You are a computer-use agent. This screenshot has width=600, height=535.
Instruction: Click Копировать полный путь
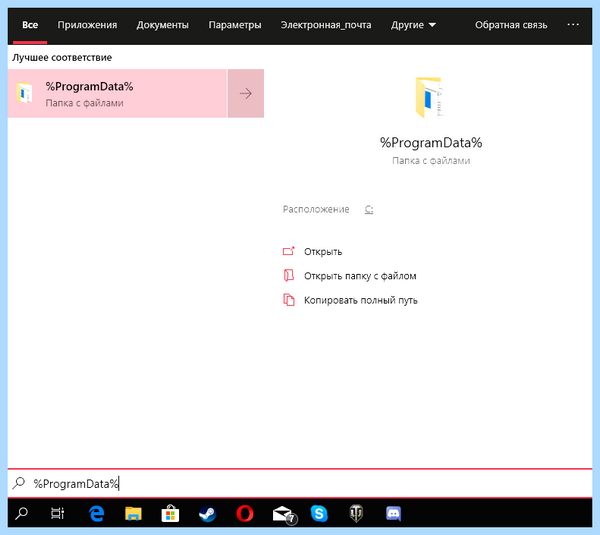(360, 300)
